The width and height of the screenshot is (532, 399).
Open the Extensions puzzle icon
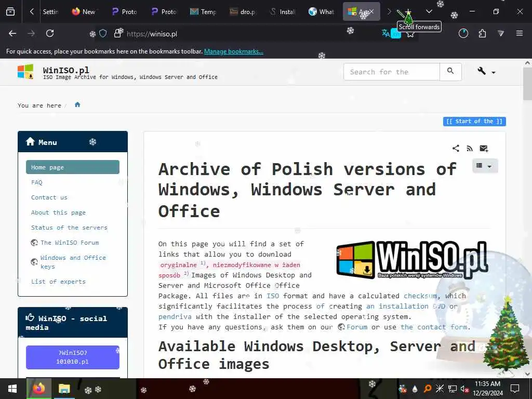click(482, 33)
